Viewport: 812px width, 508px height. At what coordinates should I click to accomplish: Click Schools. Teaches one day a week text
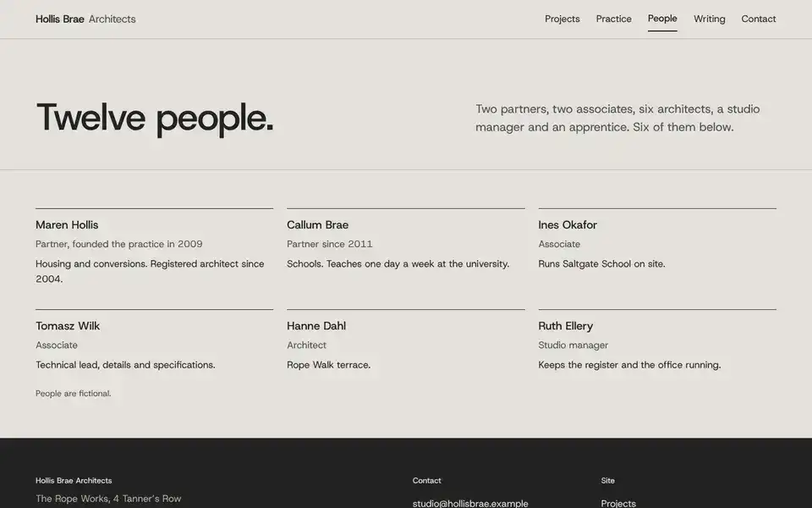(398, 264)
